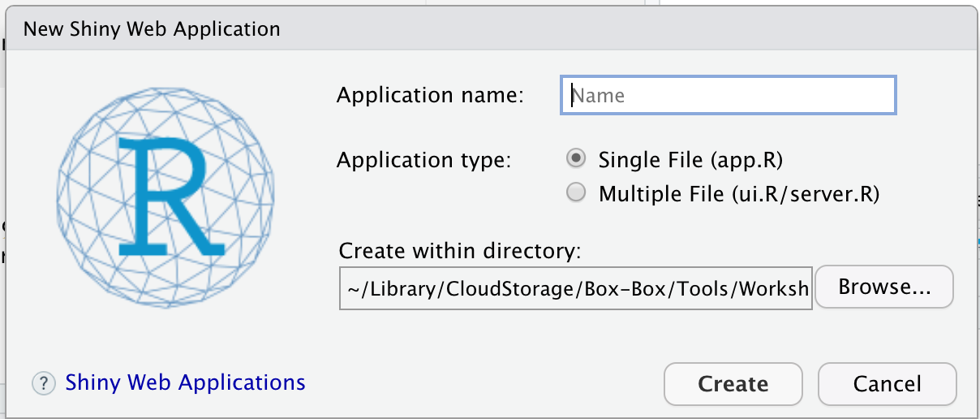Click the blue letter R in the logo
This screenshot has width=980, height=419.
point(169,195)
